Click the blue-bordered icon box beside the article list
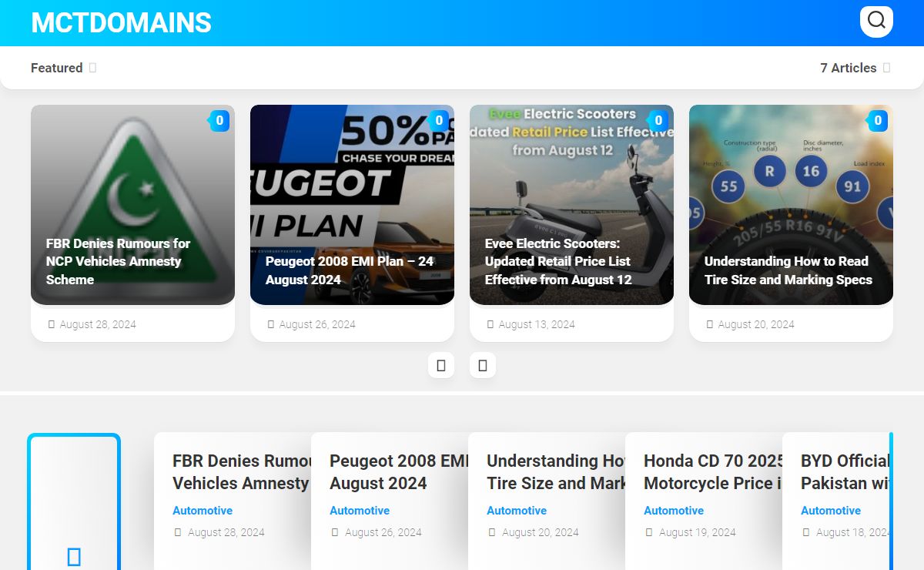 pyautogui.click(x=74, y=501)
